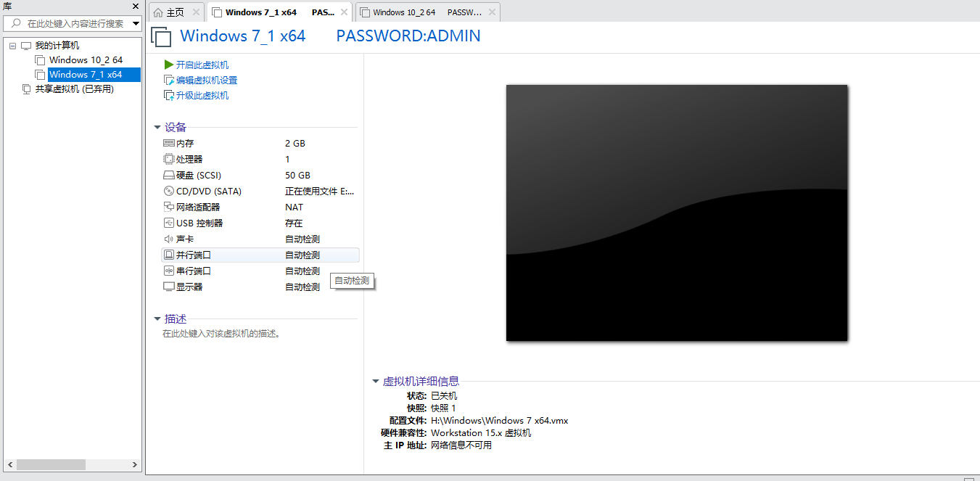Viewport: 980px width, 481px height.
Task: Close the Windows 7_1 x64 tab
Action: click(x=344, y=12)
